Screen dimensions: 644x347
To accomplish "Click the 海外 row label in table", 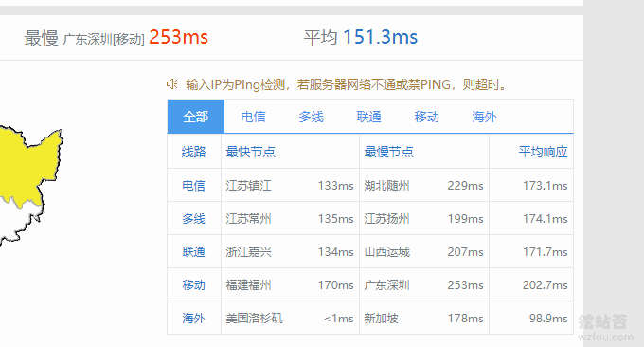I will pyautogui.click(x=193, y=319).
